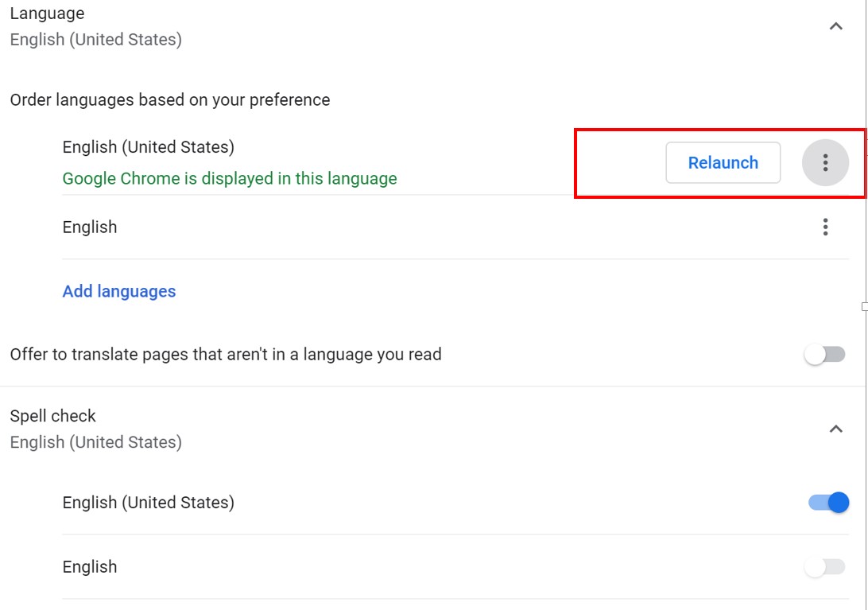Image resolution: width=868 pixels, height=610 pixels.
Task: Collapse the Spell check section chevron
Action: coord(836,429)
